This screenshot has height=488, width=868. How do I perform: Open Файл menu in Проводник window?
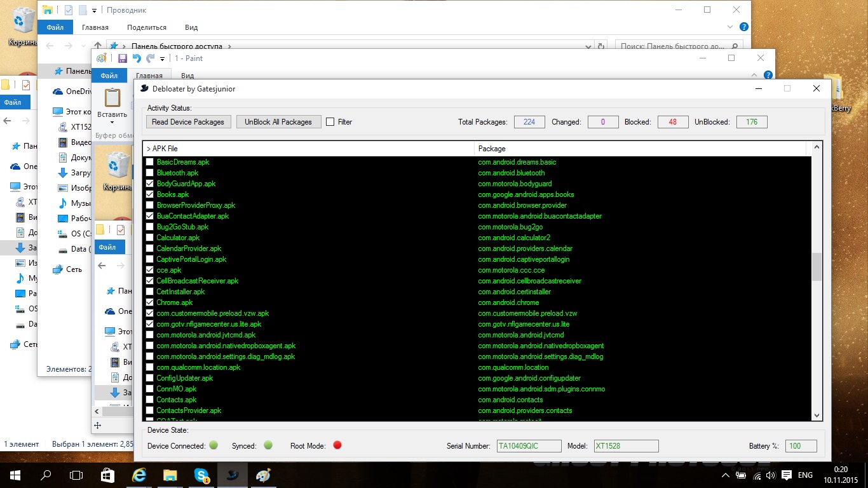click(55, 27)
